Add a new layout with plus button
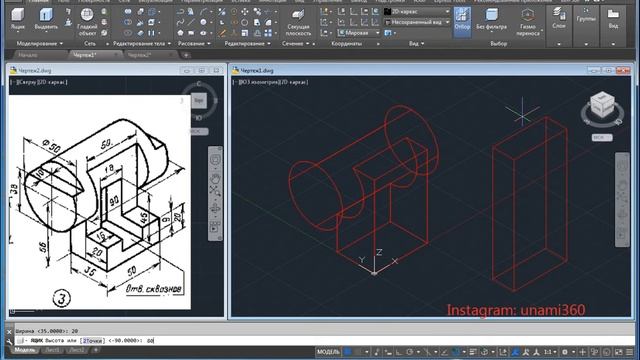 tap(96, 350)
